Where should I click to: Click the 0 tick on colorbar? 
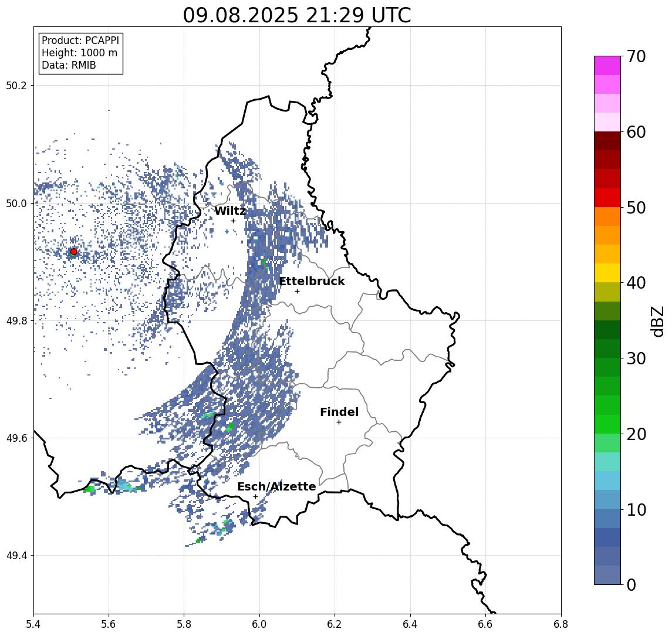(632, 584)
